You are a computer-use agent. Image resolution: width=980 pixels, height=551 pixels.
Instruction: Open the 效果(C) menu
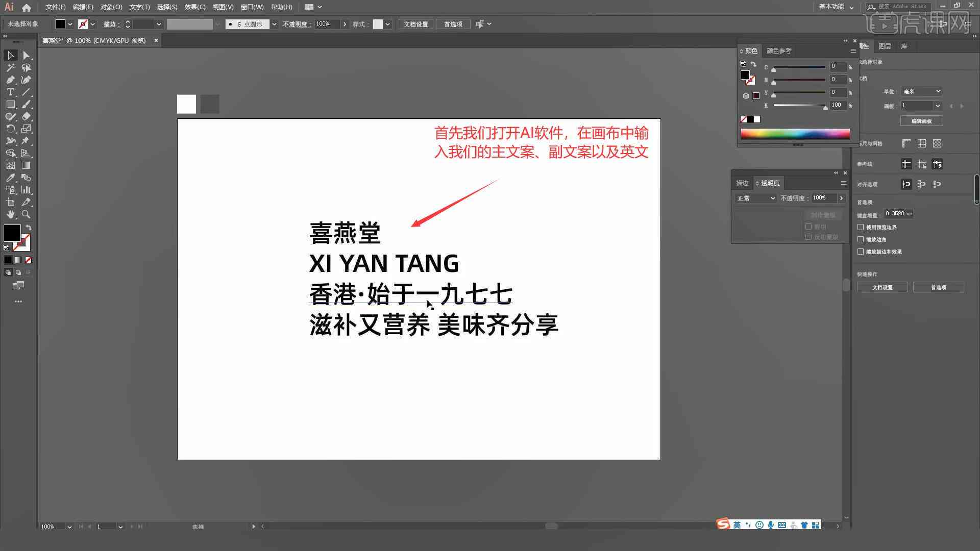191,7
